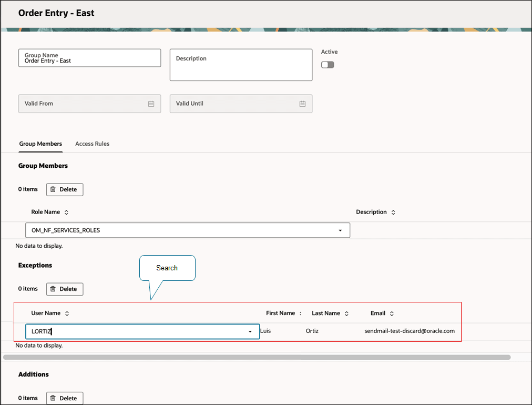532x405 pixels.
Task: Sort by First Name column
Action: pyautogui.click(x=301, y=313)
